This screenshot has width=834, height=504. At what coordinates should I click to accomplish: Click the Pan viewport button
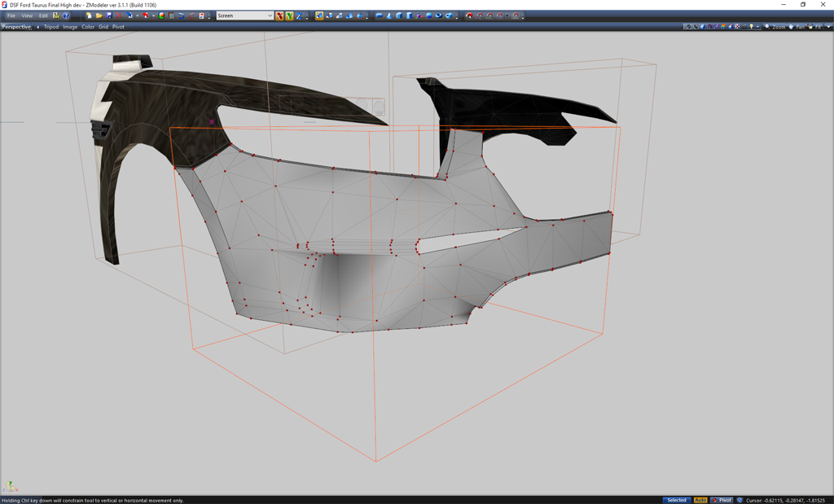[798, 27]
